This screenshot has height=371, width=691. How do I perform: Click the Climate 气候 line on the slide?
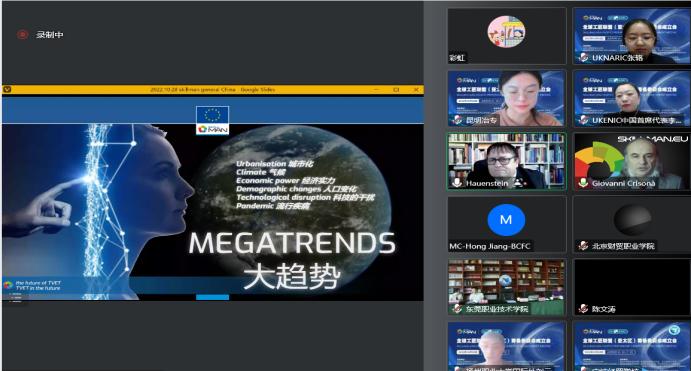(260, 172)
